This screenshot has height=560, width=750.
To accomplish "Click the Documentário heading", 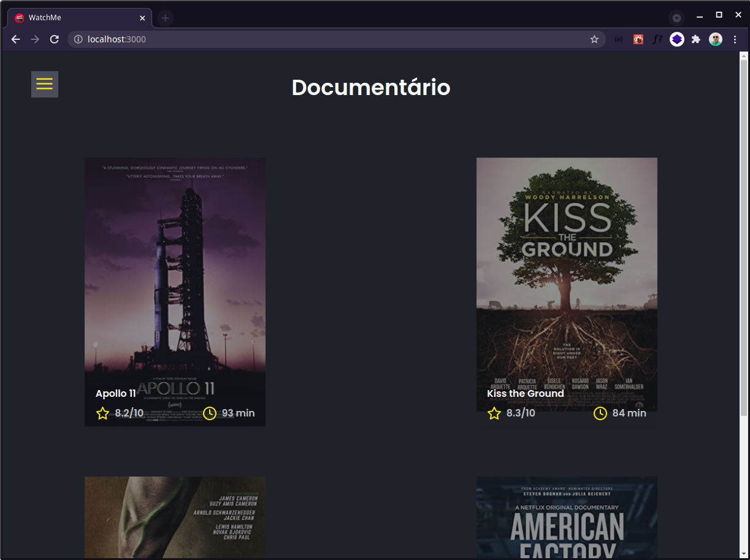I will tap(371, 88).
